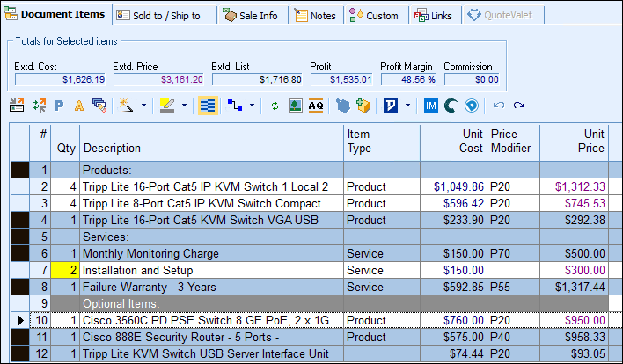Screen dimensions: 623x364
Task: Click the AQ toolbar icon
Action: 316,106
